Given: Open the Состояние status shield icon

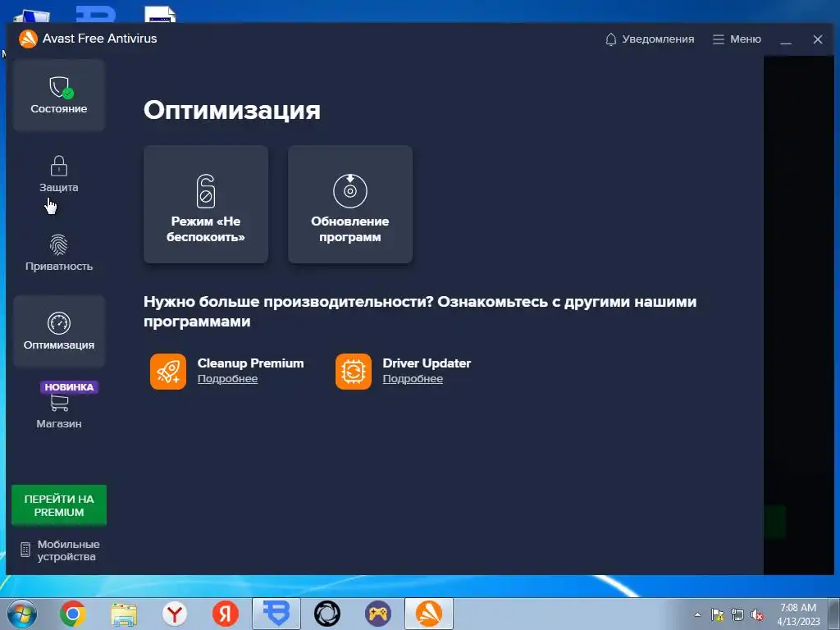Looking at the screenshot, I should 59,95.
